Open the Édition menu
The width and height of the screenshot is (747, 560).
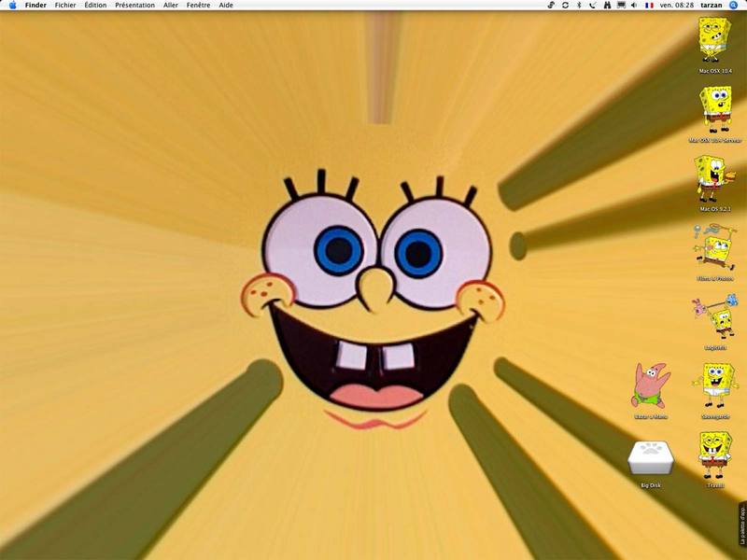95,6
